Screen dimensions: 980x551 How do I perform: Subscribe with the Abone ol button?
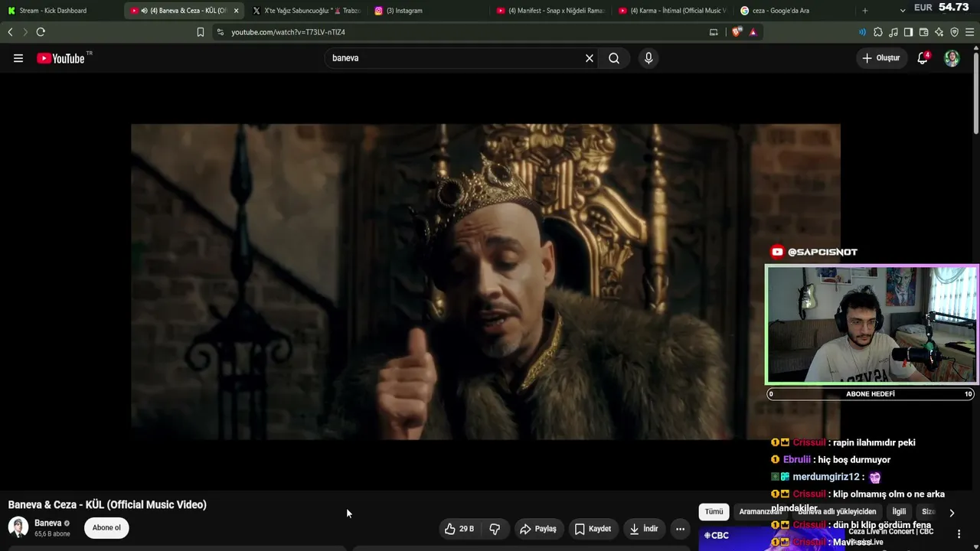click(106, 527)
